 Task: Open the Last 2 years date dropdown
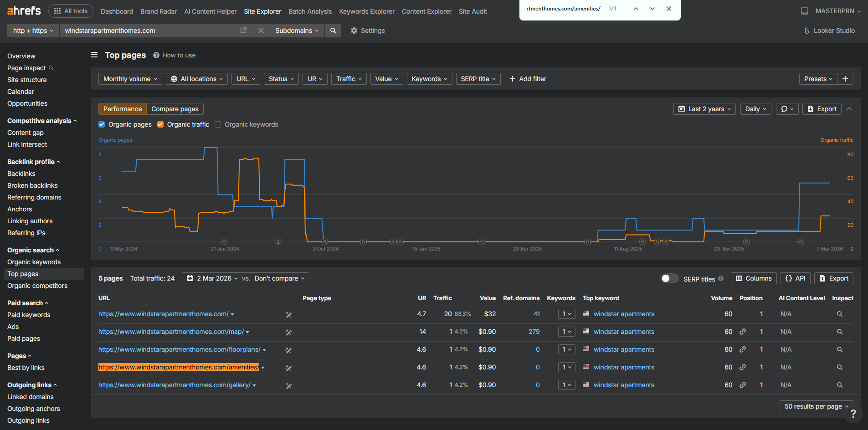click(x=704, y=109)
